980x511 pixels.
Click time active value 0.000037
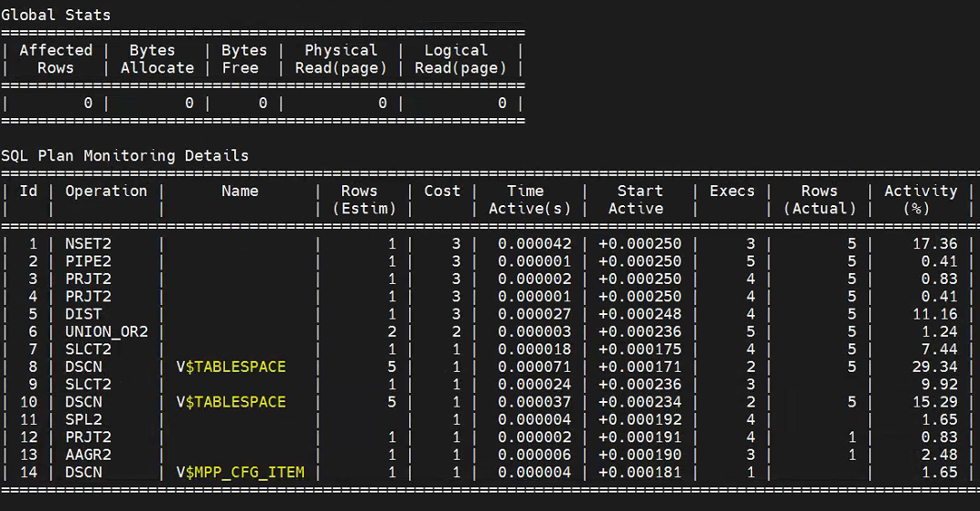coord(534,401)
